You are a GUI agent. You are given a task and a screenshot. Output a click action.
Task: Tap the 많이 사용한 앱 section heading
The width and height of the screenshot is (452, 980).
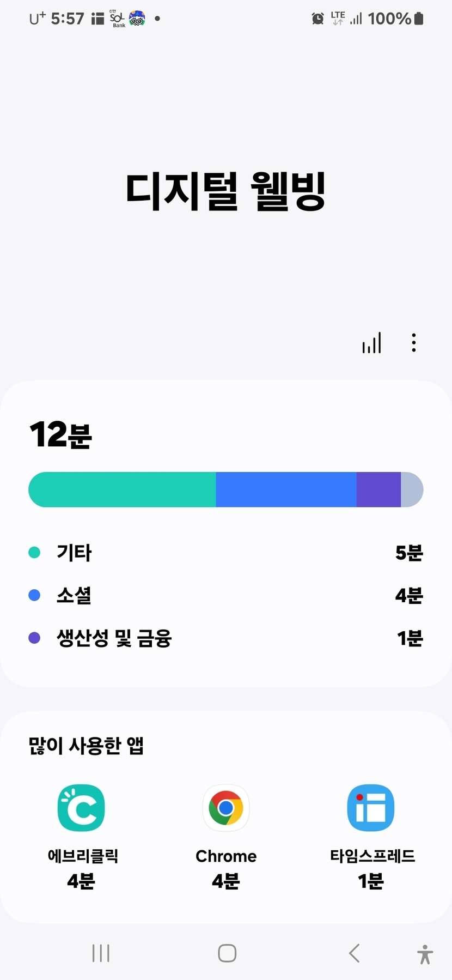point(86,746)
